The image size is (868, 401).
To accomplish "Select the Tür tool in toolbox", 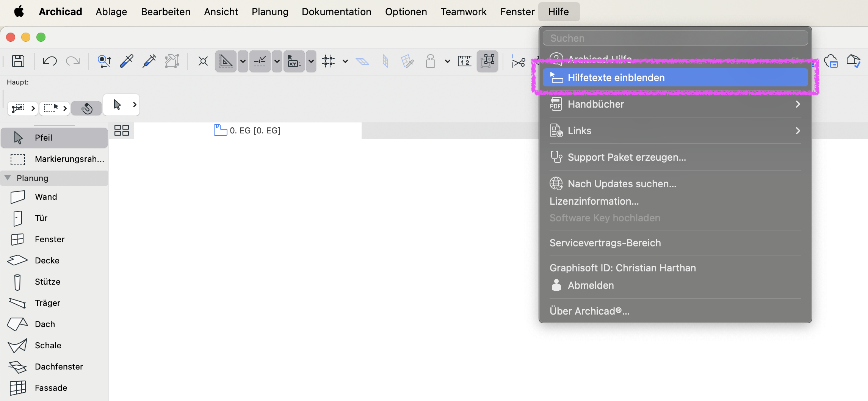I will click(55, 218).
